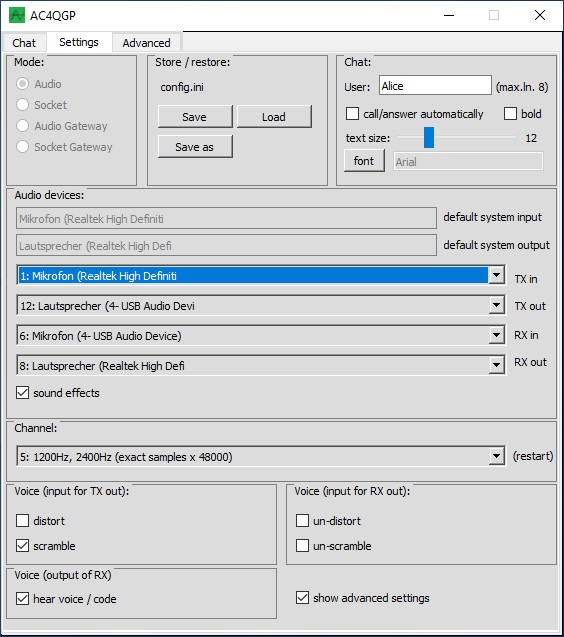
Task: Enable the un-distort checkbox
Action: [x=302, y=520]
